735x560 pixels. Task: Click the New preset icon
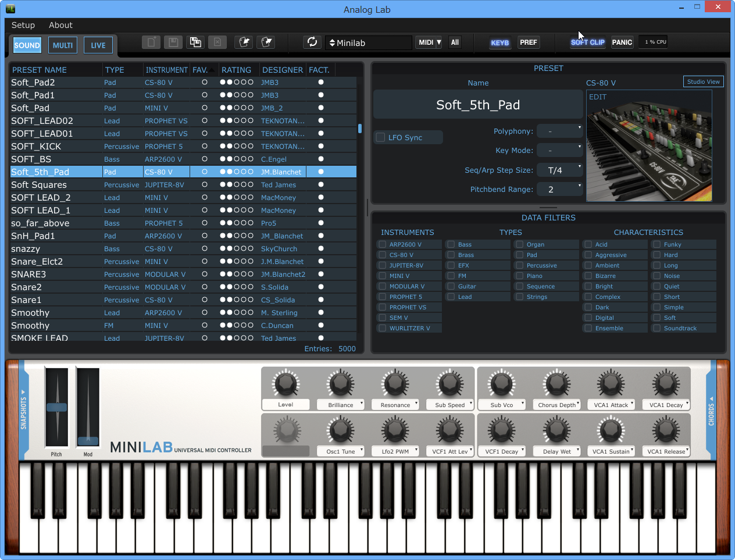pyautogui.click(x=151, y=42)
